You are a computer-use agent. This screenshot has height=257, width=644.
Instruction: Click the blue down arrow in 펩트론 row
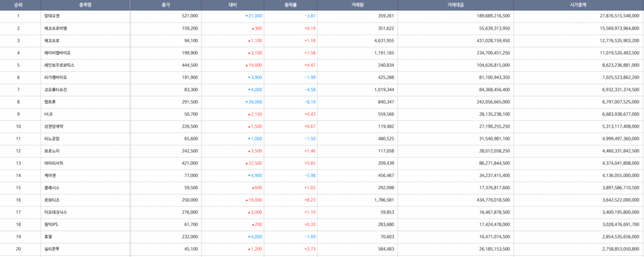click(x=247, y=101)
